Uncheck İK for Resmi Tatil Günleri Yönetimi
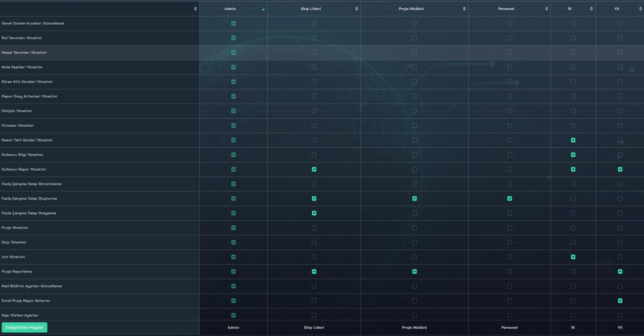The height and width of the screenshot is (336, 644). pos(573,140)
